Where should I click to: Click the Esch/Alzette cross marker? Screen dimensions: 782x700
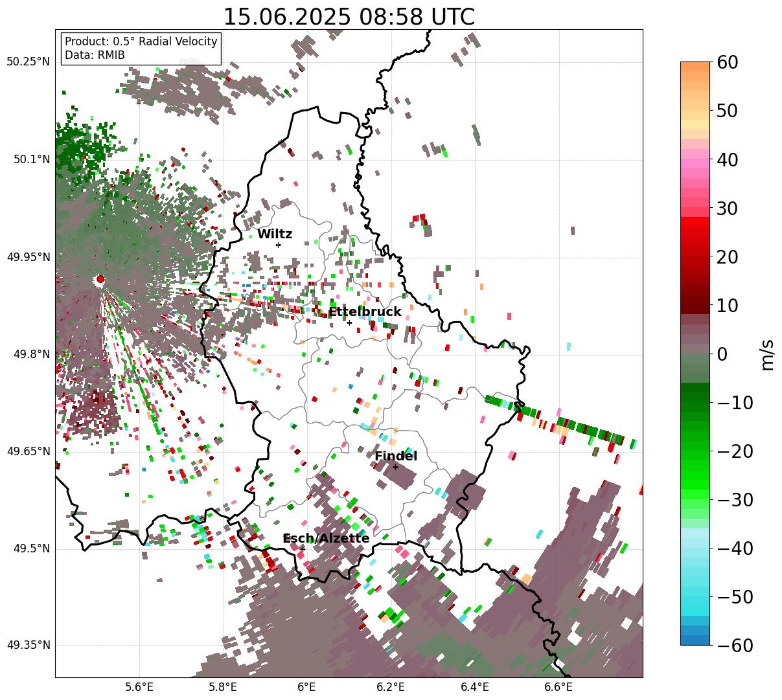click(303, 549)
